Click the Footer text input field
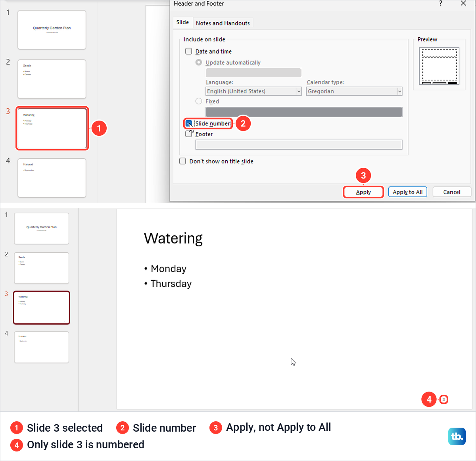The image size is (476, 461). tap(299, 144)
